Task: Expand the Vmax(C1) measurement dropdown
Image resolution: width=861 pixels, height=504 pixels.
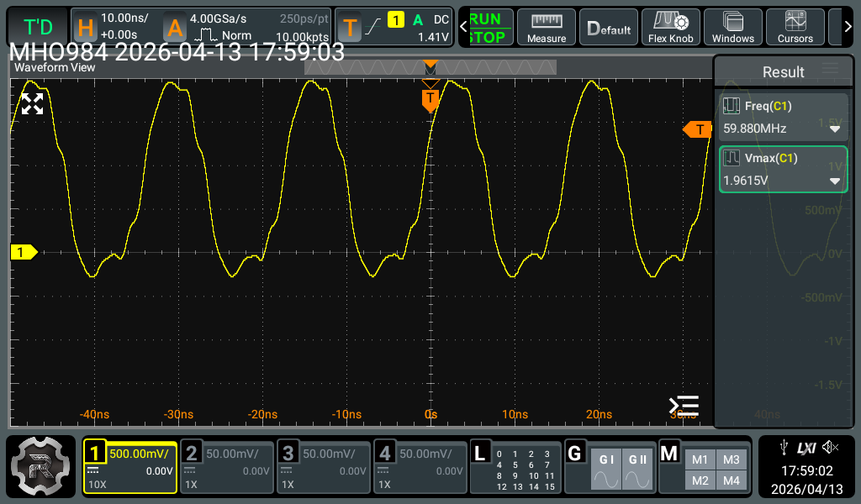Action: point(835,181)
